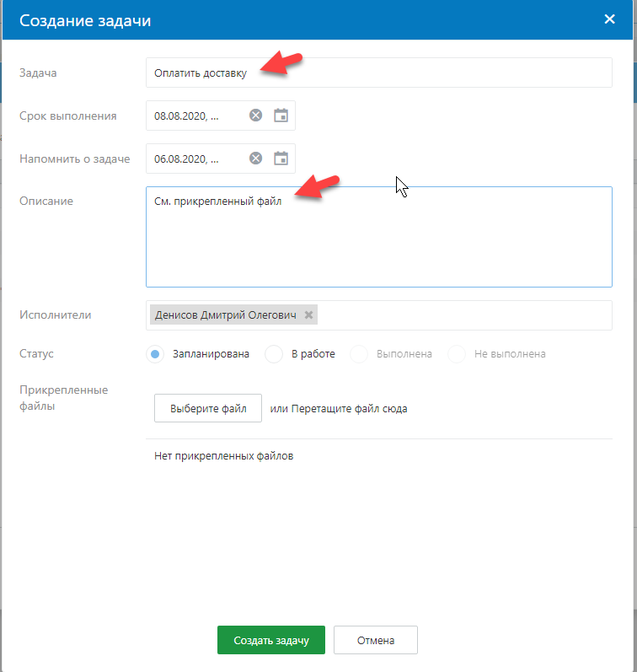The width and height of the screenshot is (637, 672).
Task: Click inside the Описание text area
Action: [378, 245]
